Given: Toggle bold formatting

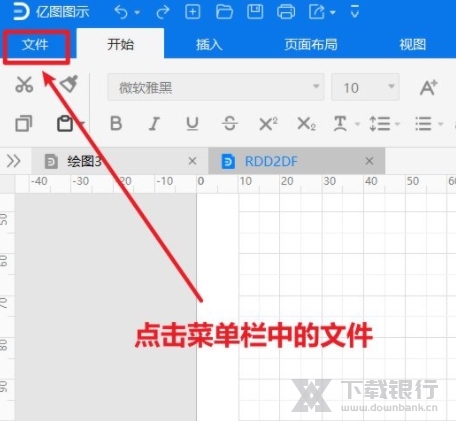Looking at the screenshot, I should pos(116,124).
